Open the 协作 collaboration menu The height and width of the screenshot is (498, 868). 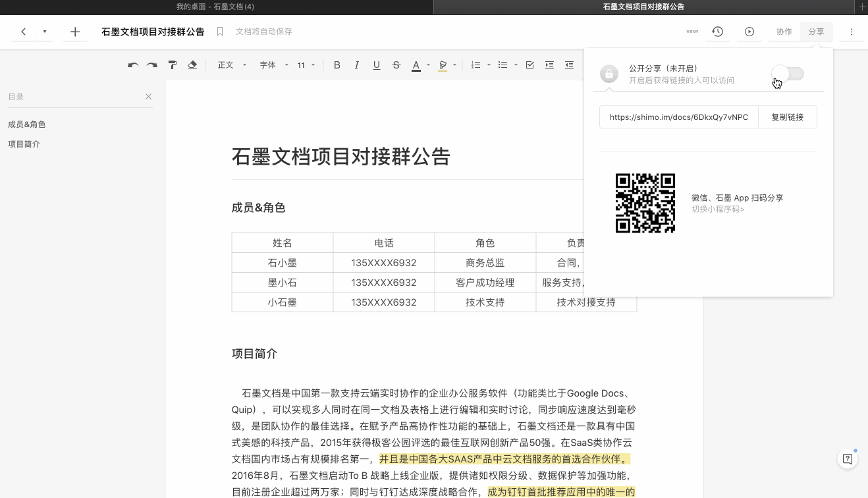click(784, 32)
